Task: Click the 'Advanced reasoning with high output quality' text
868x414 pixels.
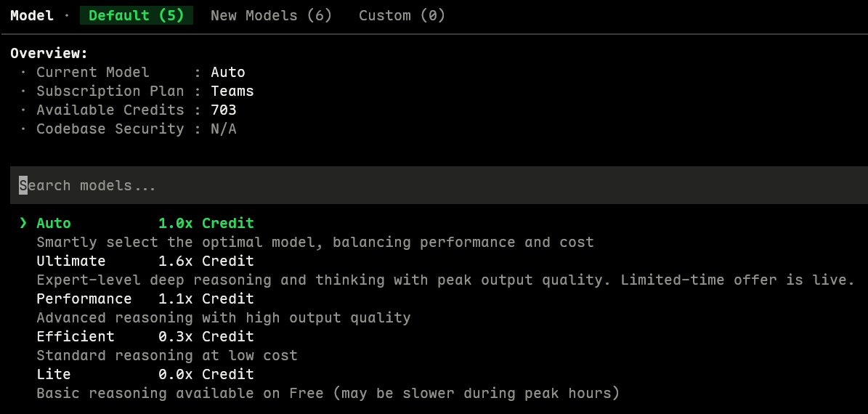Action: [224, 317]
